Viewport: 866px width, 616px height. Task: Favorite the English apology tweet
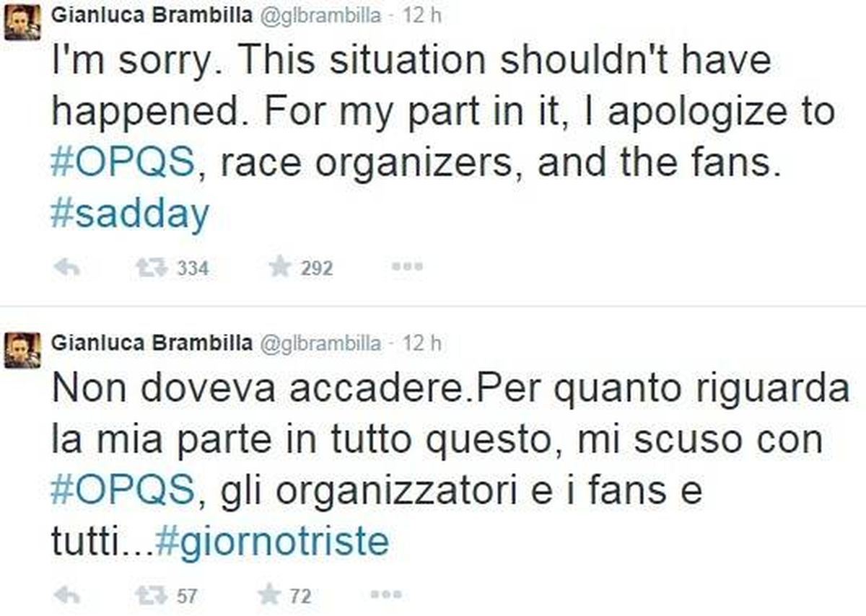click(280, 268)
